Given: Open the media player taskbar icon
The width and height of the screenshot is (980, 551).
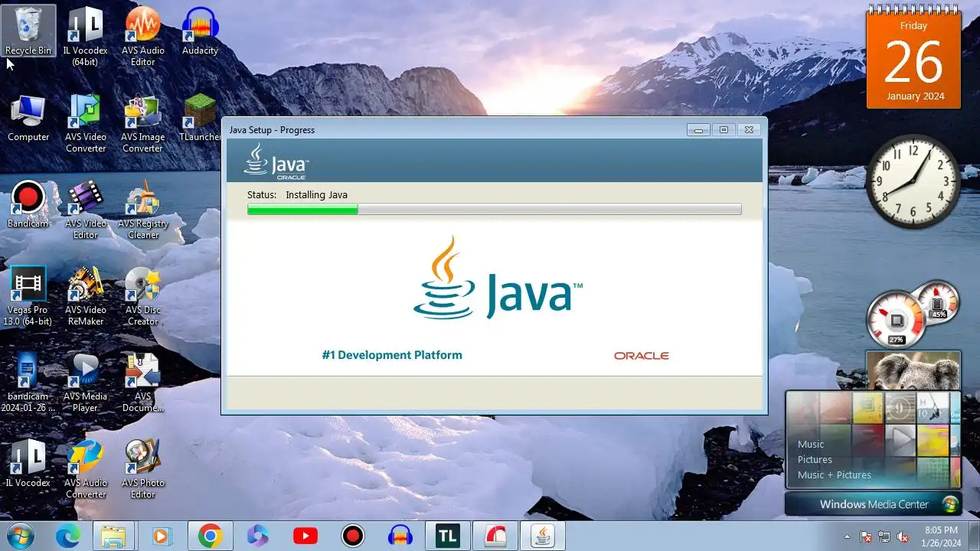Looking at the screenshot, I should click(x=162, y=536).
